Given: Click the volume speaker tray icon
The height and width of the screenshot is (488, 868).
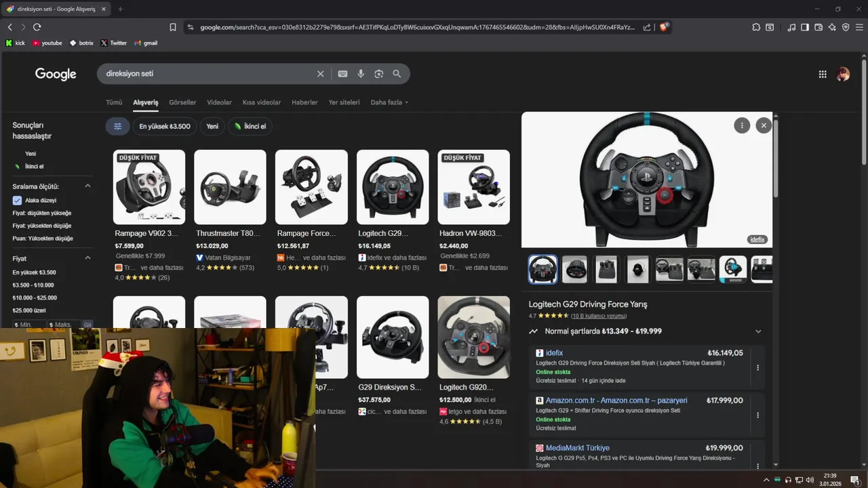Looking at the screenshot, I should (x=810, y=480).
